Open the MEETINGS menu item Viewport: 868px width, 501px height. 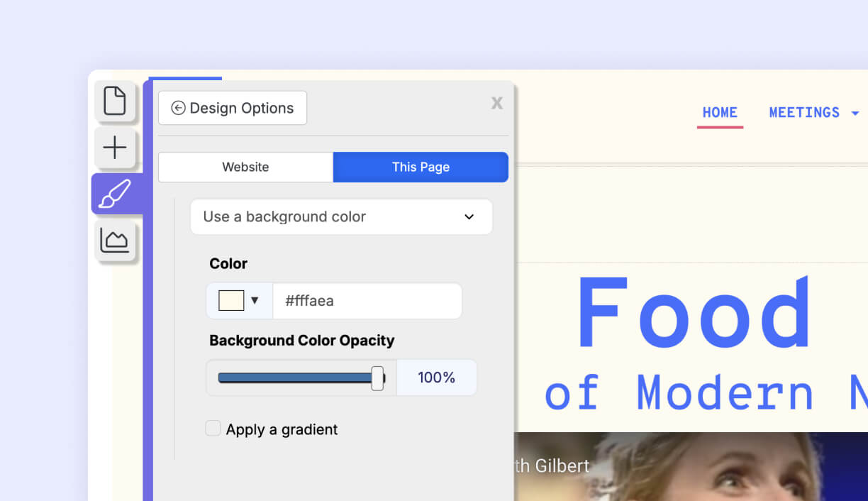[x=805, y=112]
